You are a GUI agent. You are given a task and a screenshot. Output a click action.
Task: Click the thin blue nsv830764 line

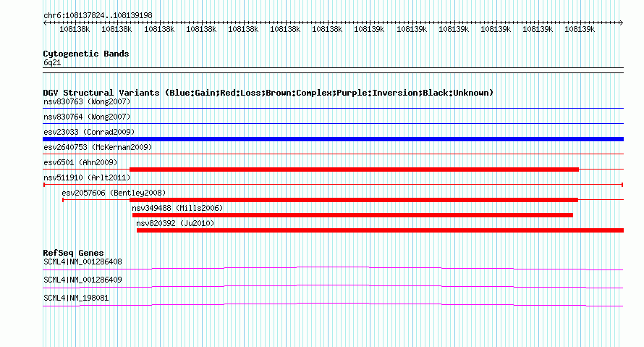[x=333, y=124]
